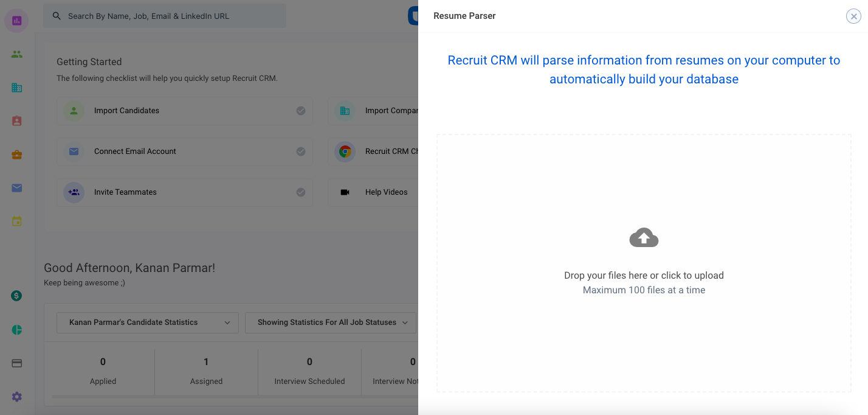Toggle the Connect Email Account checkmark
Viewport: 868px width, 415px height.
[x=300, y=152]
